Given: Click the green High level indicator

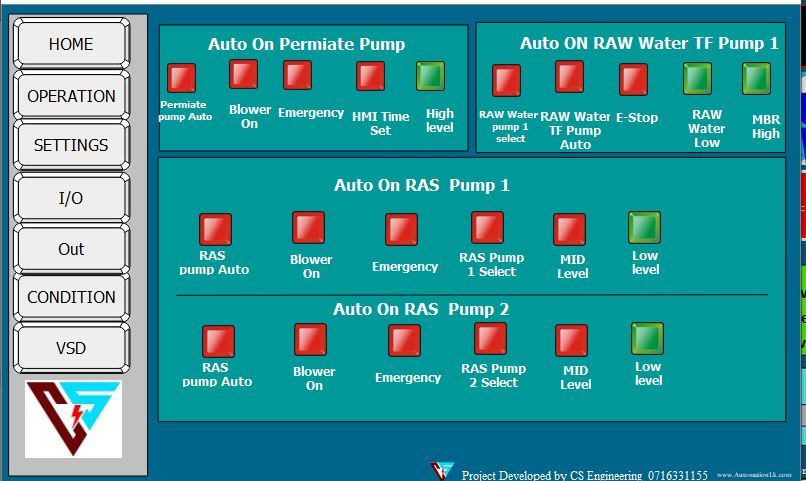Looking at the screenshot, I should (x=430, y=76).
